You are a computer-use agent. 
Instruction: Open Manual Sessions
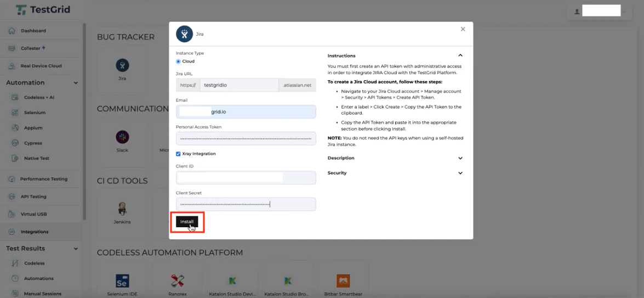(43, 294)
